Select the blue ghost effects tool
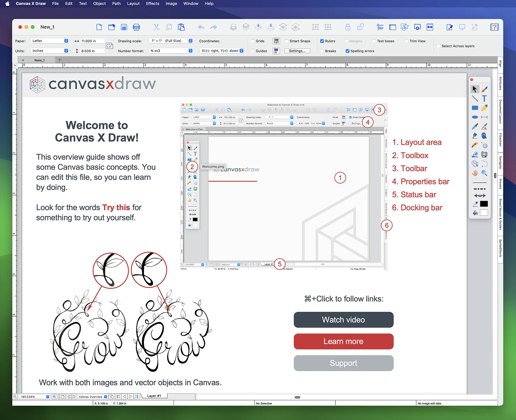The image size is (516, 420). [484, 136]
